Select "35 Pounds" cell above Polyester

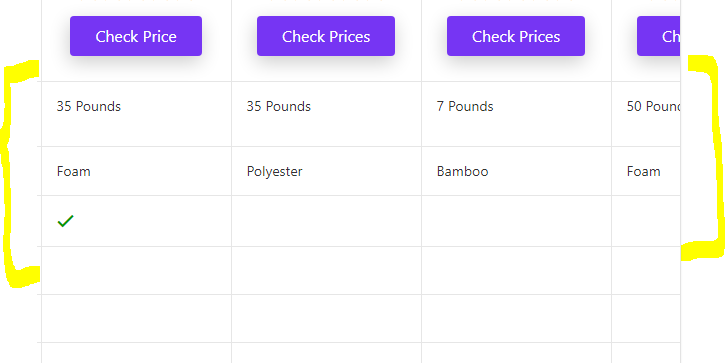point(326,114)
